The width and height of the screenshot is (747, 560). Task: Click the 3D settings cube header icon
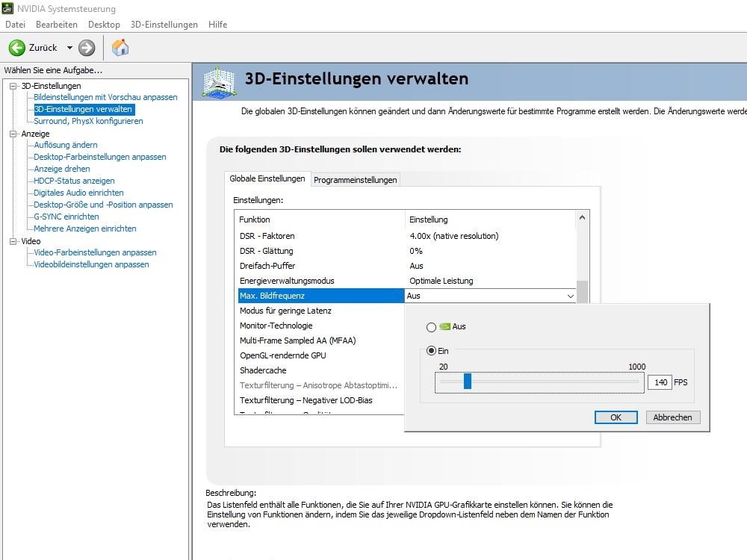[x=219, y=82]
